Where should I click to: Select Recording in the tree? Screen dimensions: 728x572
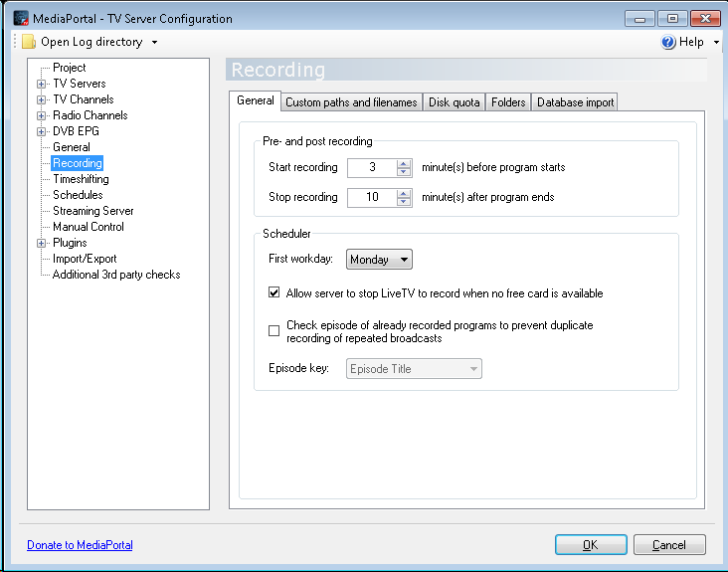77,163
